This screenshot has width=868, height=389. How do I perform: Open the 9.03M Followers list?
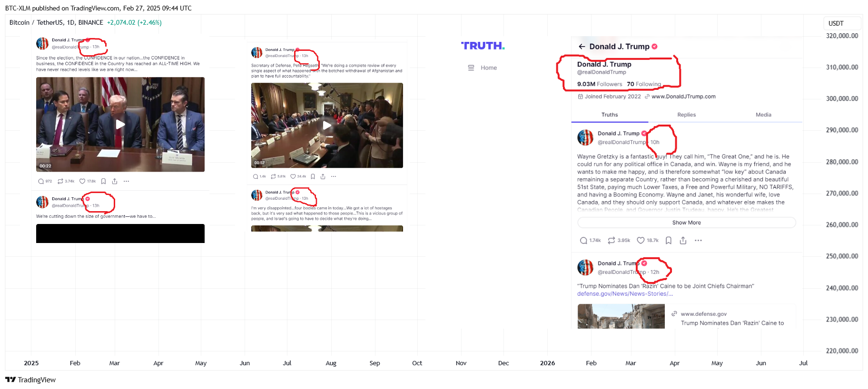600,84
